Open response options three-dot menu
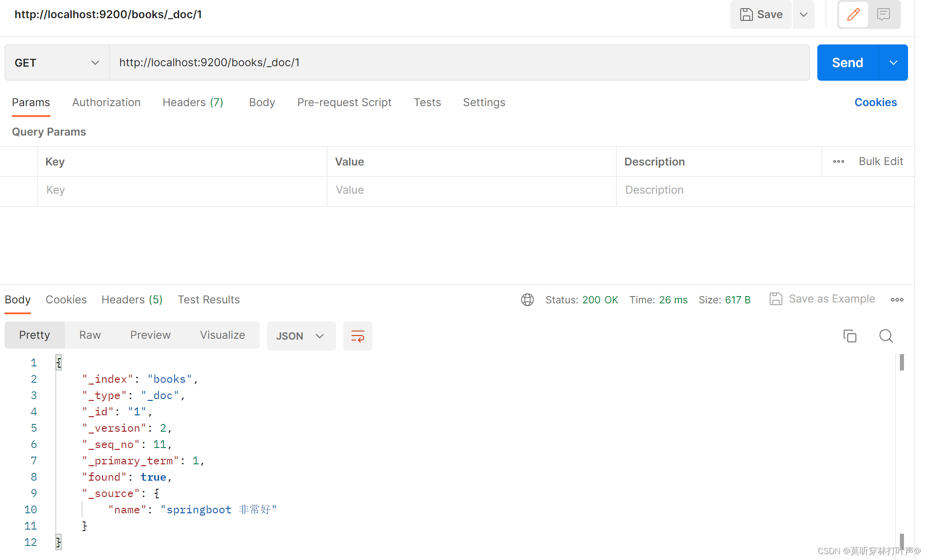928x560 pixels. click(x=897, y=300)
